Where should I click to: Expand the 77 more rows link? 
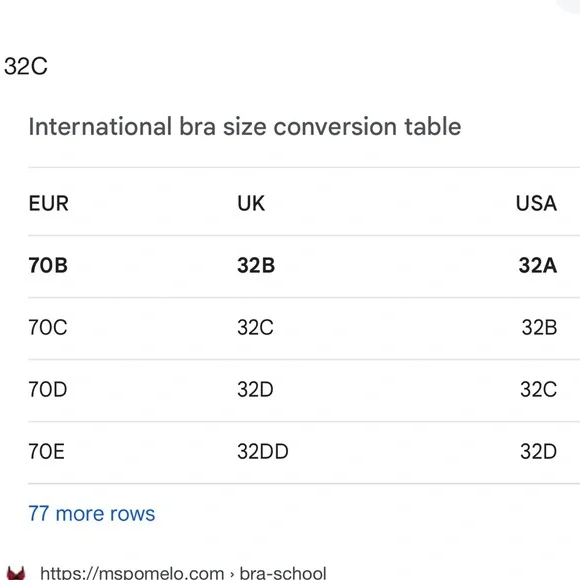point(92,514)
